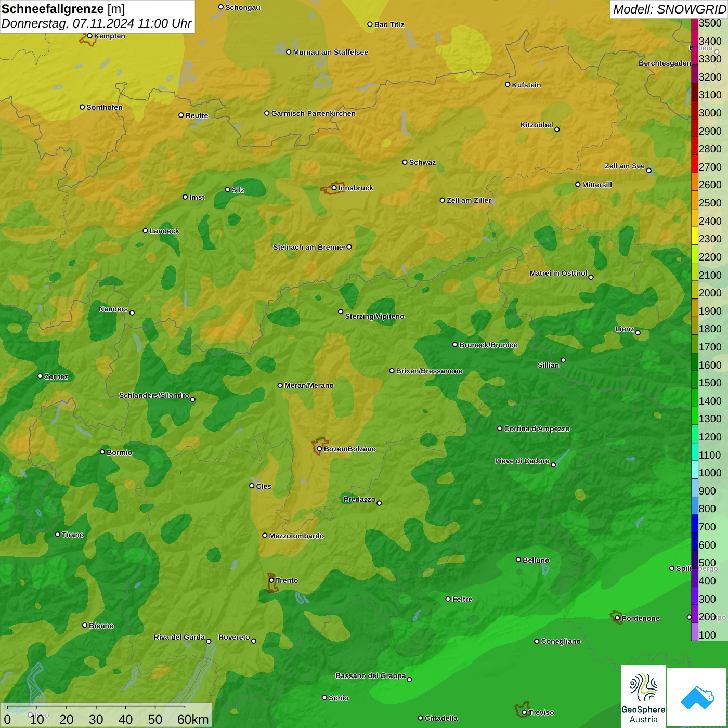
Task: Click the Conegliano label
Action: [x=561, y=641]
